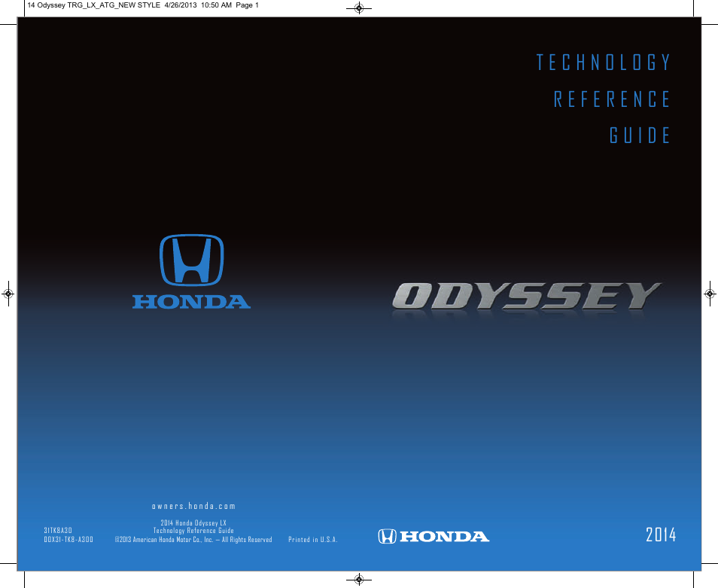
Task: Click the word REFERENCE in the title
Action: (x=612, y=99)
